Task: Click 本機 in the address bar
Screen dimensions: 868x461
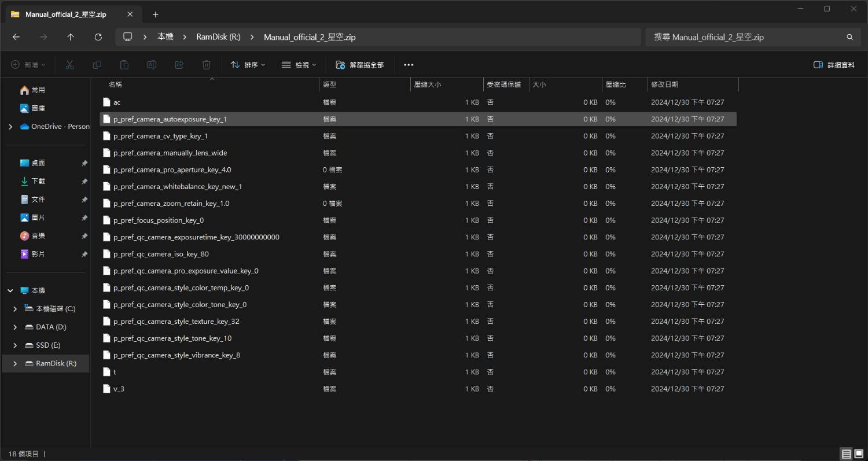Action: (165, 37)
